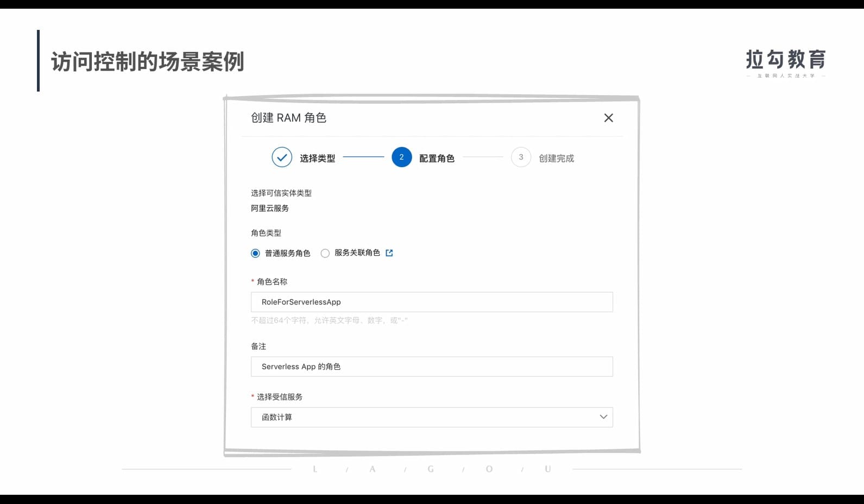Click the 配置角色 step label
This screenshot has height=504, width=864.
437,159
